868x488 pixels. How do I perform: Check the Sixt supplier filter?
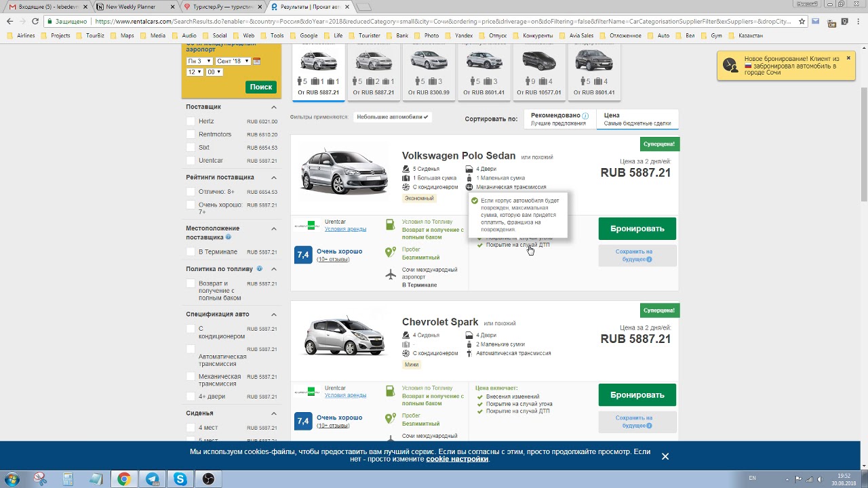[191, 147]
